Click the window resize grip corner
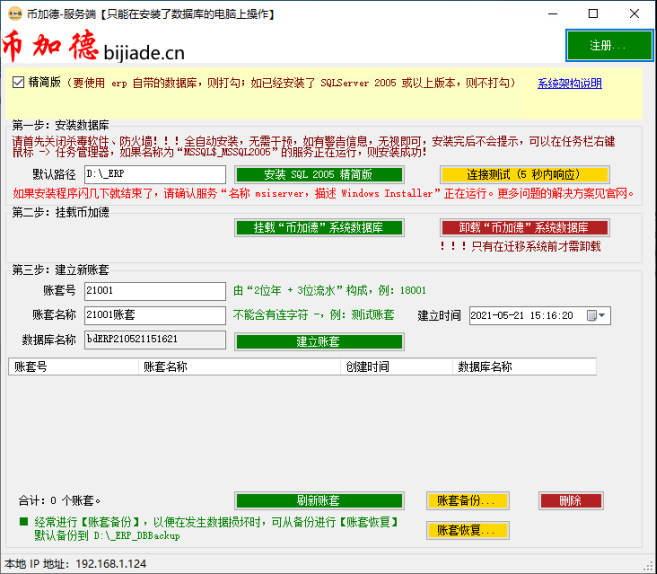 (x=650, y=567)
